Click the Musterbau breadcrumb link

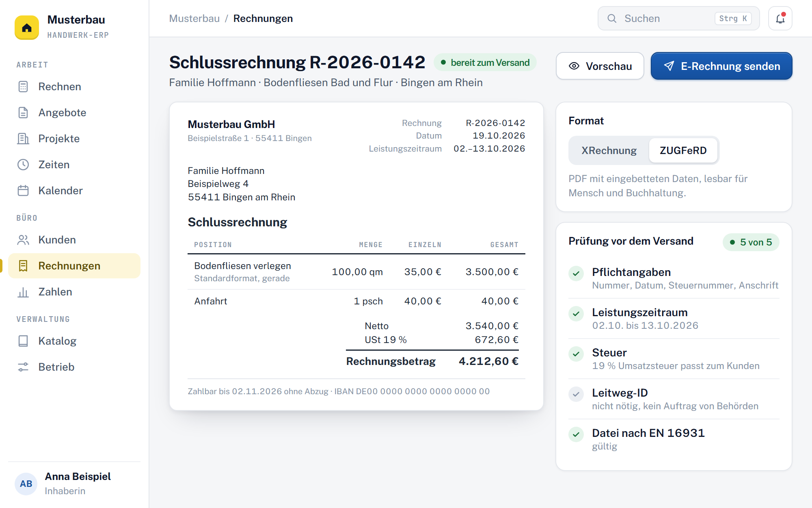194,18
